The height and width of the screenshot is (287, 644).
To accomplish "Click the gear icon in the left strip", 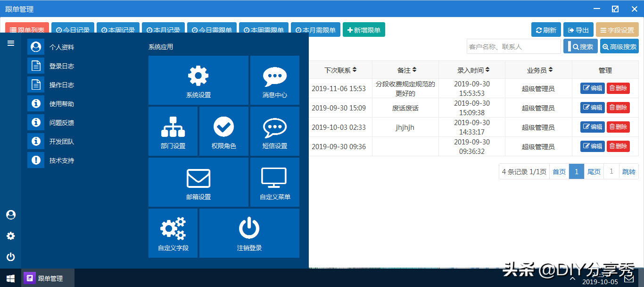I will 11,236.
